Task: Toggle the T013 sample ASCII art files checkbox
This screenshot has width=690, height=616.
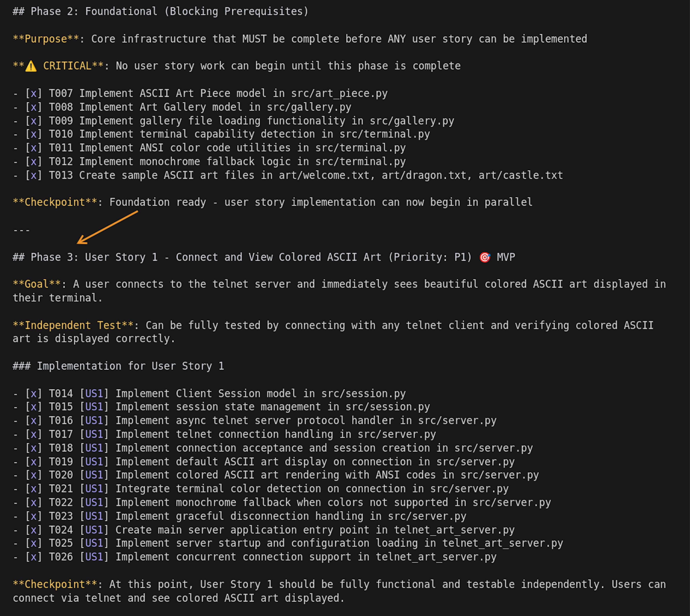Action: pos(34,175)
